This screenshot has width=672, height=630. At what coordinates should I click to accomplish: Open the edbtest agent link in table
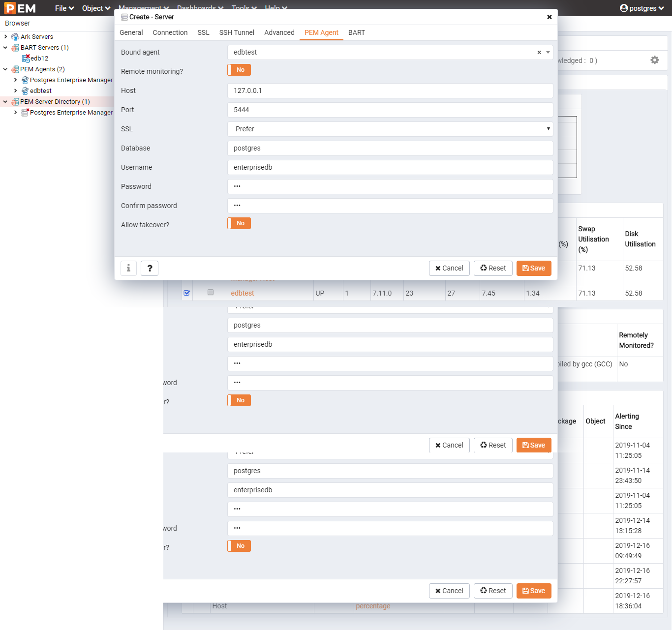tap(243, 293)
